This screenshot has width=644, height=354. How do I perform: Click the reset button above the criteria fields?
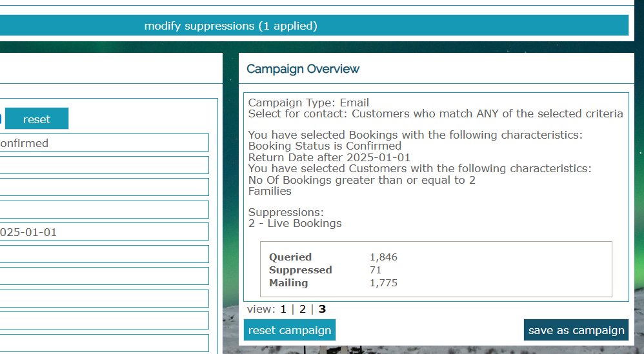point(37,119)
